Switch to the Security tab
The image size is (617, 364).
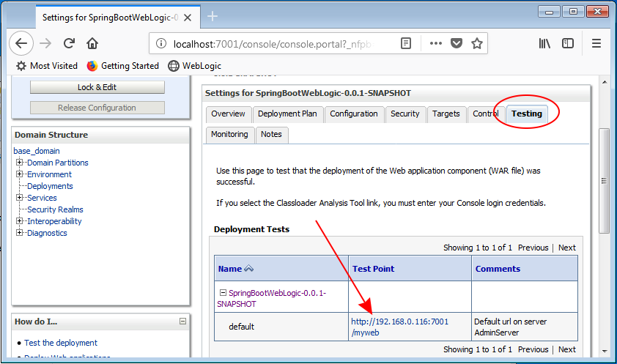coord(405,114)
